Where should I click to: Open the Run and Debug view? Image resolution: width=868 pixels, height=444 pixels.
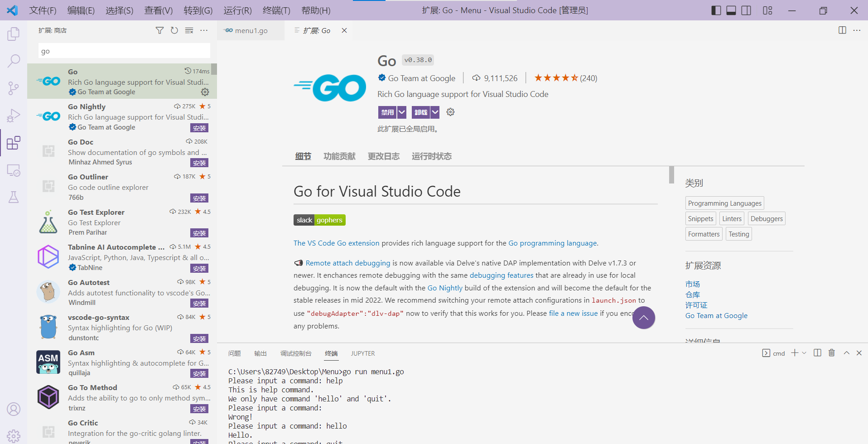click(14, 116)
